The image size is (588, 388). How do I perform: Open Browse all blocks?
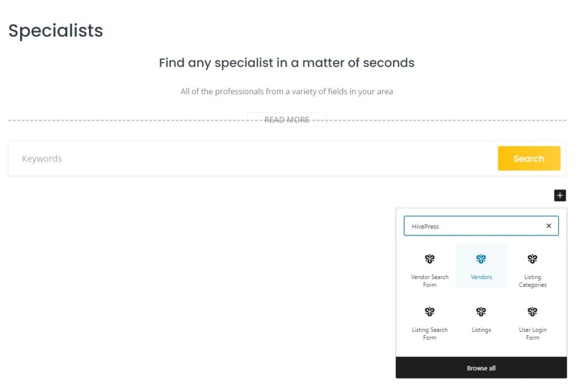481,368
